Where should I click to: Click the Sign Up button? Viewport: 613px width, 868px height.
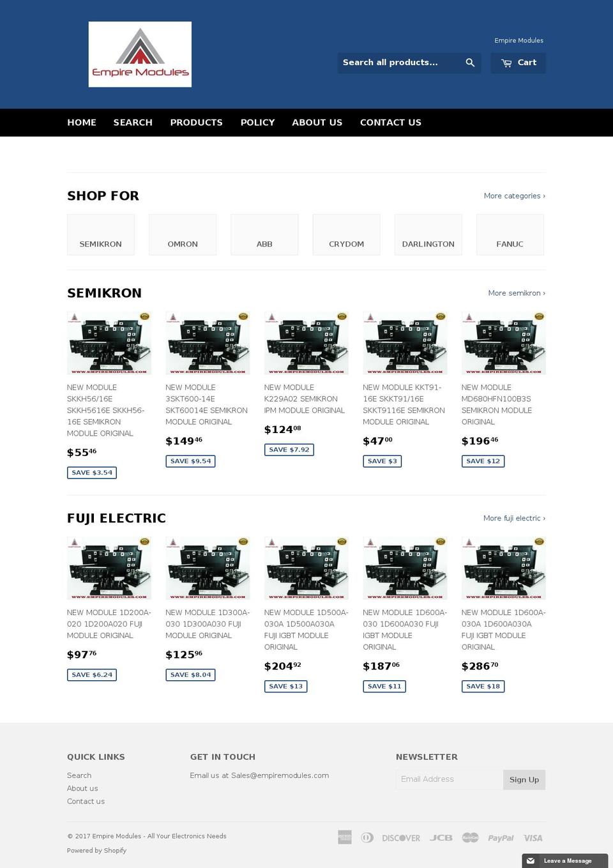[524, 779]
